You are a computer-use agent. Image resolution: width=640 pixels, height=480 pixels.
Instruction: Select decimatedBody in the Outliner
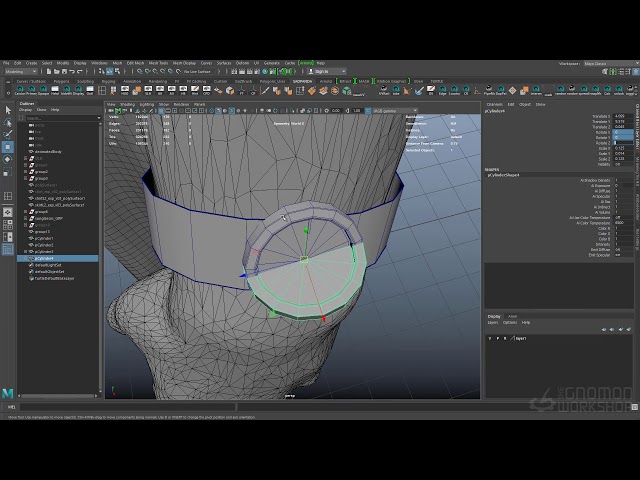click(x=48, y=152)
